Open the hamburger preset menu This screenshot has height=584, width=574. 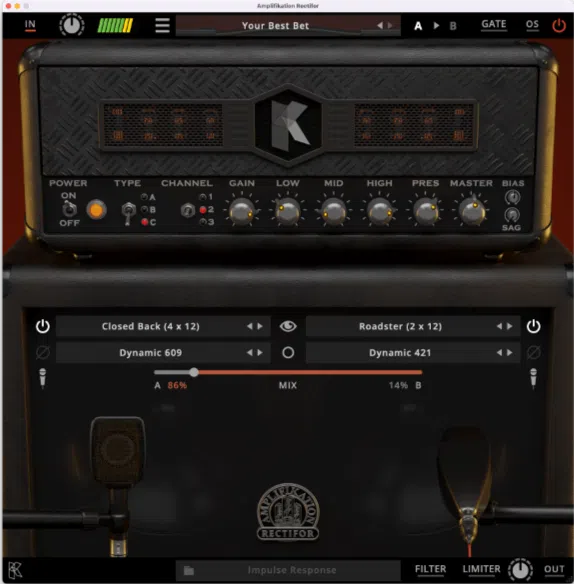click(x=162, y=25)
